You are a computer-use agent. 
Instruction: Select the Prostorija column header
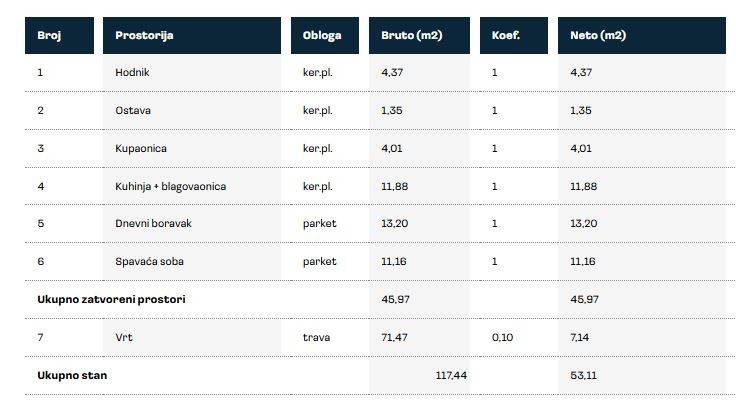(145, 36)
